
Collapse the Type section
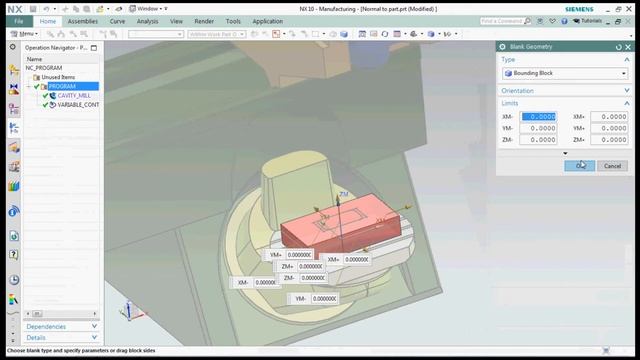pos(627,60)
